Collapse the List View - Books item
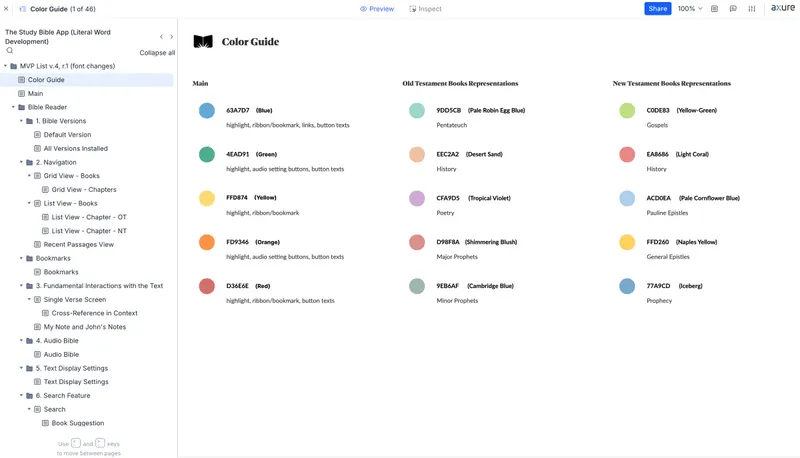Viewport: 800px width, 458px height. [29, 203]
